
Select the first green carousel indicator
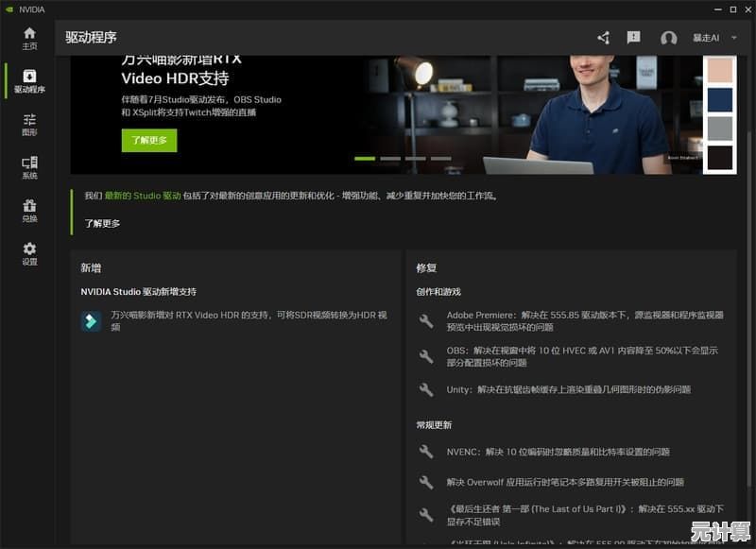coord(365,159)
